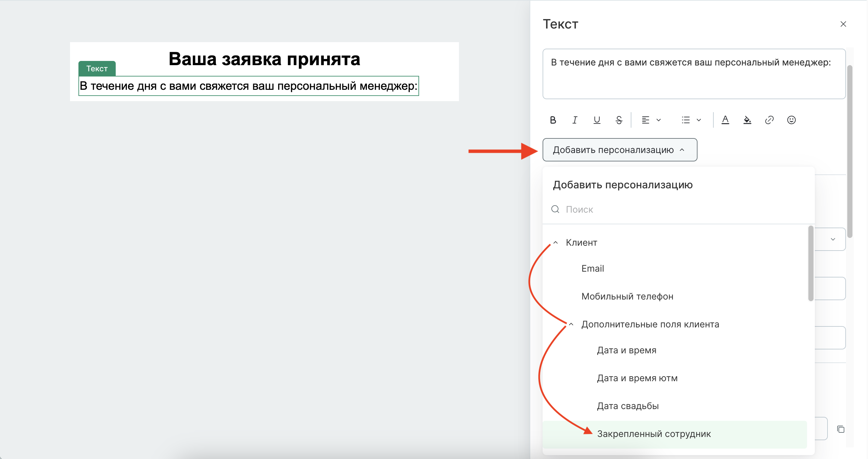Open the text color picker
The image size is (868, 459).
click(725, 120)
